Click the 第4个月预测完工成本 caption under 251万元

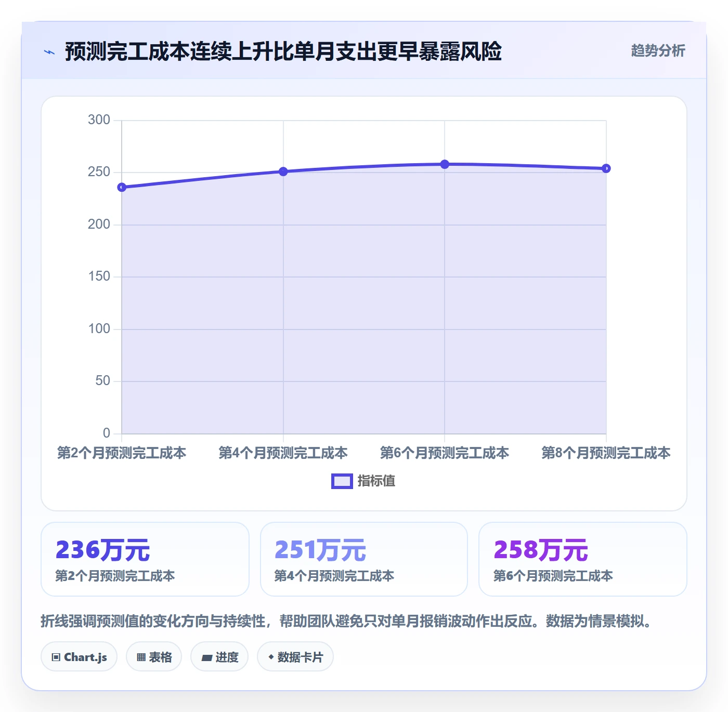334,576
